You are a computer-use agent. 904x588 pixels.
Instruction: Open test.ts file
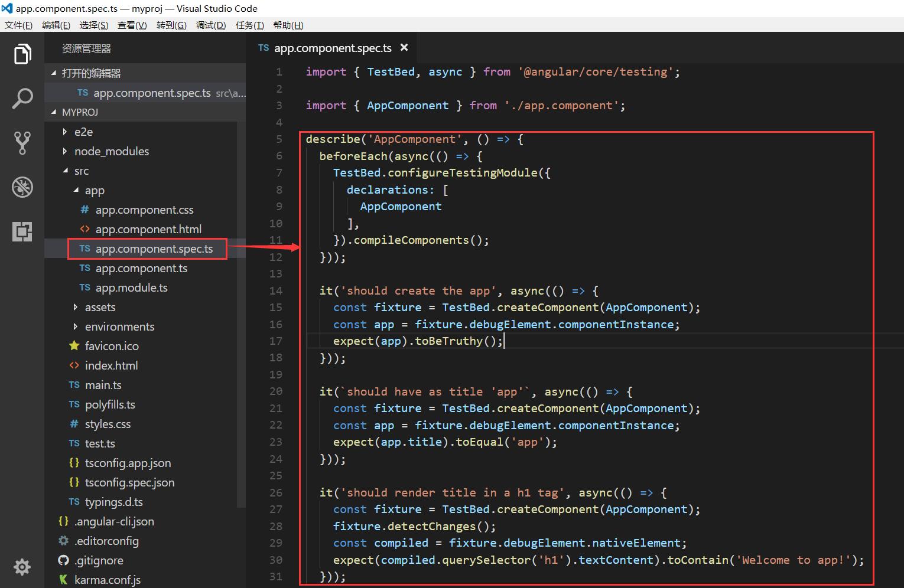pyautogui.click(x=141, y=443)
